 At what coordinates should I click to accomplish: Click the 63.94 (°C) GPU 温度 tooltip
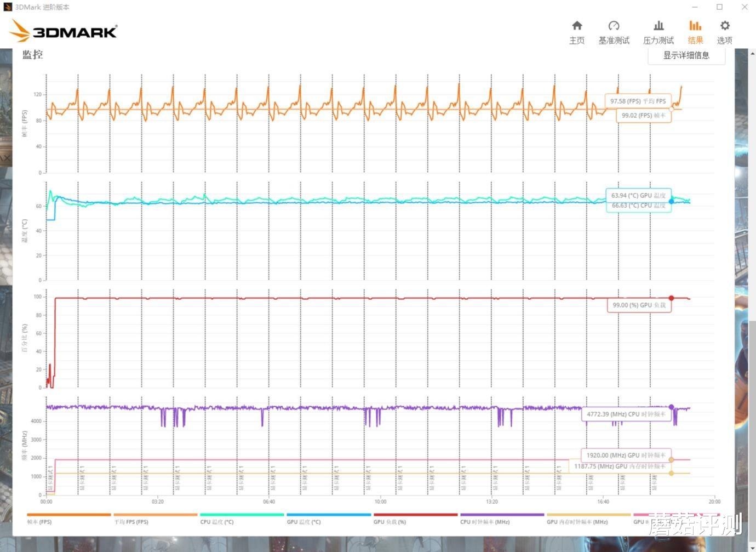click(638, 196)
